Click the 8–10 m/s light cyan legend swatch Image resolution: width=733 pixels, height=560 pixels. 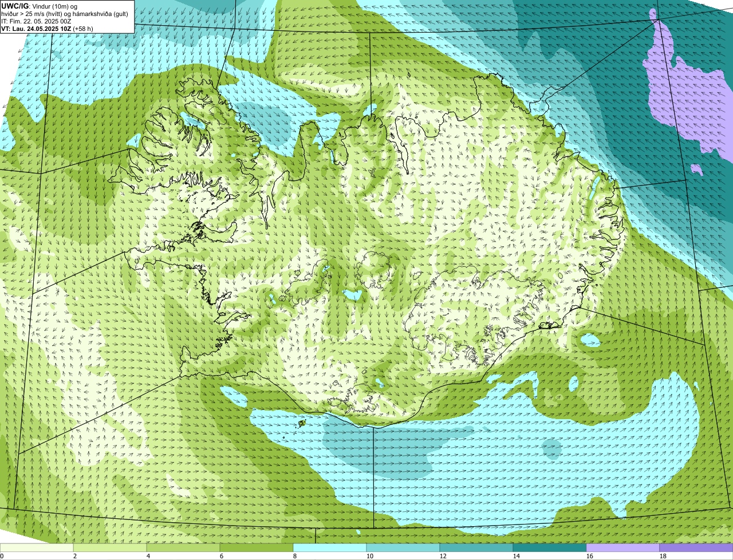(x=330, y=547)
